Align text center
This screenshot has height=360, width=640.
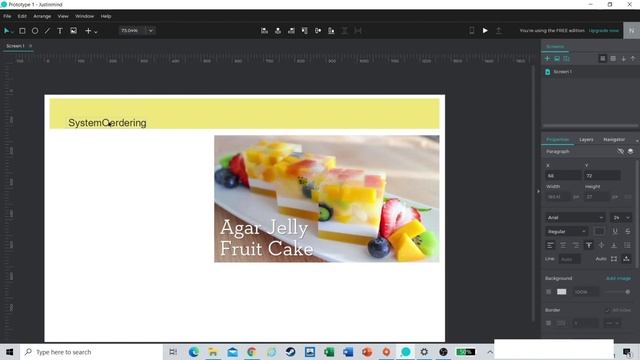563,245
